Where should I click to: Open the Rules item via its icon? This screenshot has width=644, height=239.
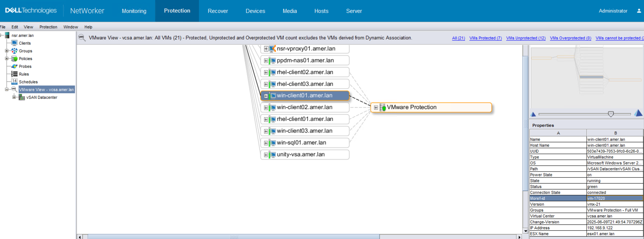point(14,74)
